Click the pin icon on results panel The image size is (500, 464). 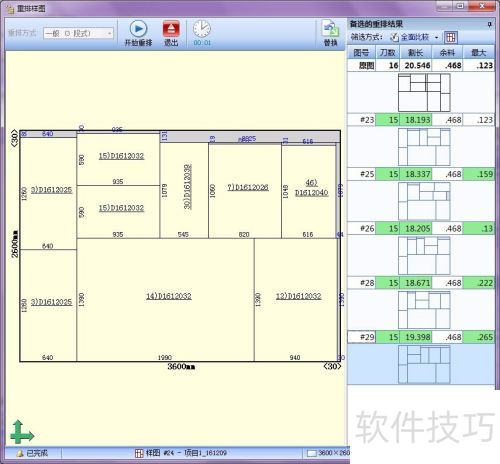tap(489, 24)
